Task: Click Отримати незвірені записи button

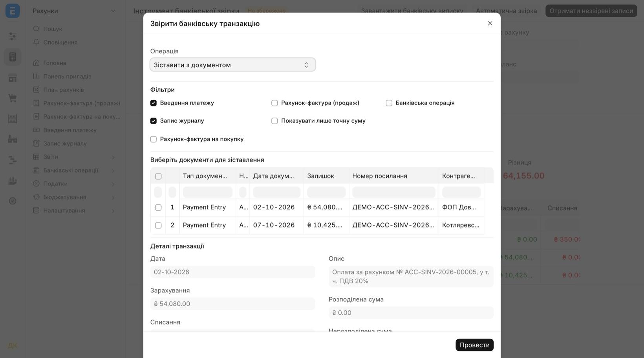Action: pyautogui.click(x=591, y=11)
